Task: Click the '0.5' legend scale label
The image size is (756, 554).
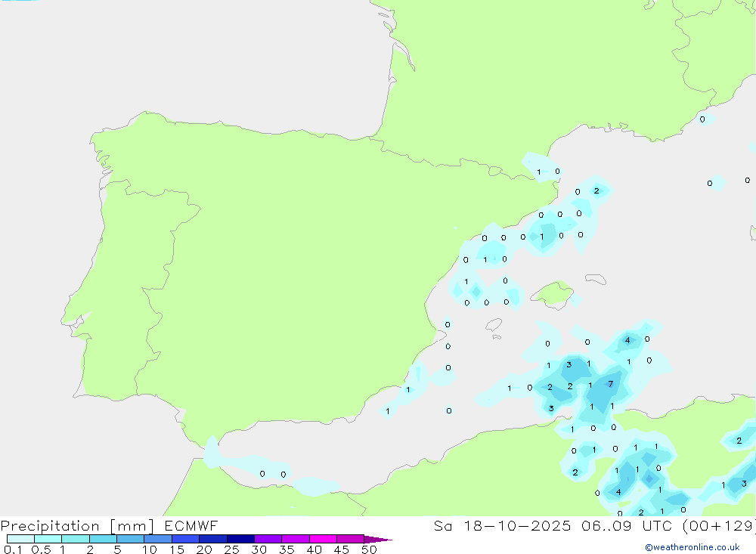Action: click(x=41, y=549)
